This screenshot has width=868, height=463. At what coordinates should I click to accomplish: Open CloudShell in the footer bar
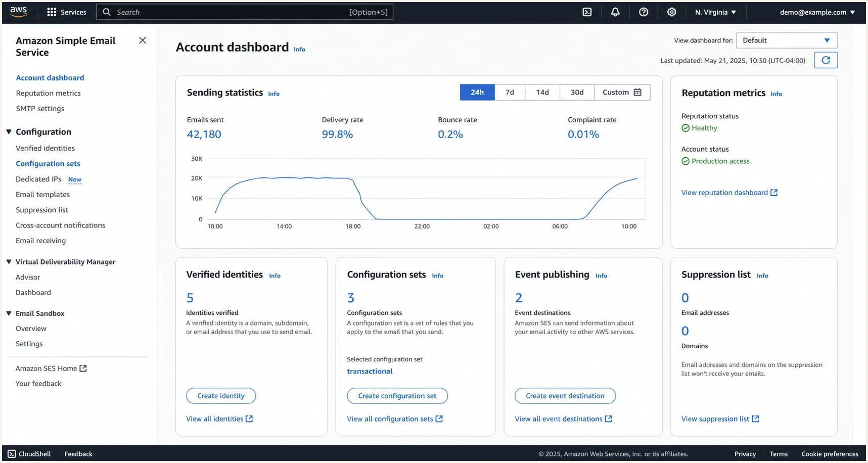[29, 454]
